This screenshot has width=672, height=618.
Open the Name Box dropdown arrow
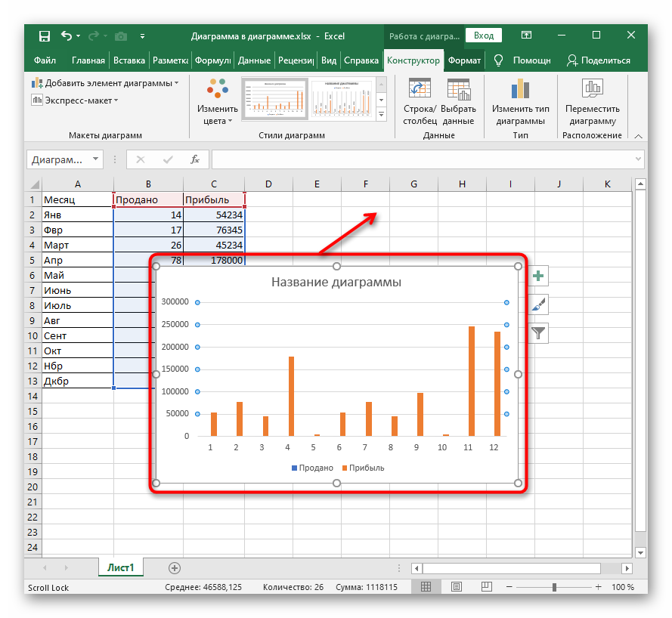point(95,159)
